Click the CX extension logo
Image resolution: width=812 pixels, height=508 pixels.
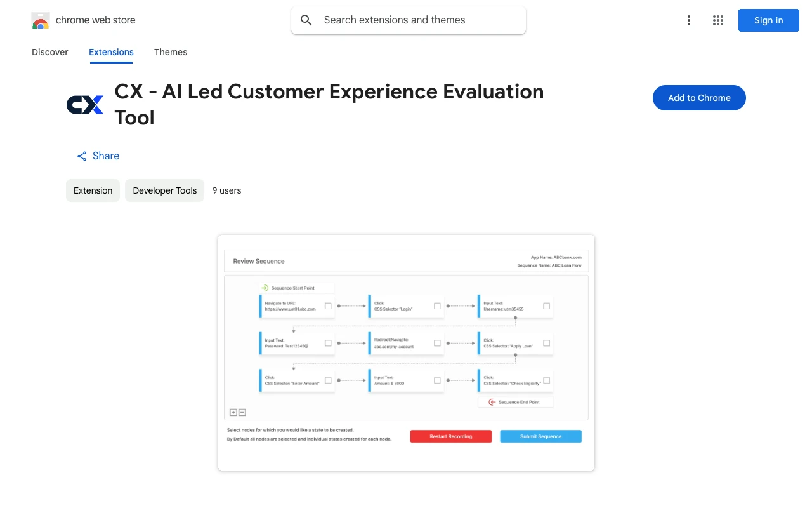(85, 105)
